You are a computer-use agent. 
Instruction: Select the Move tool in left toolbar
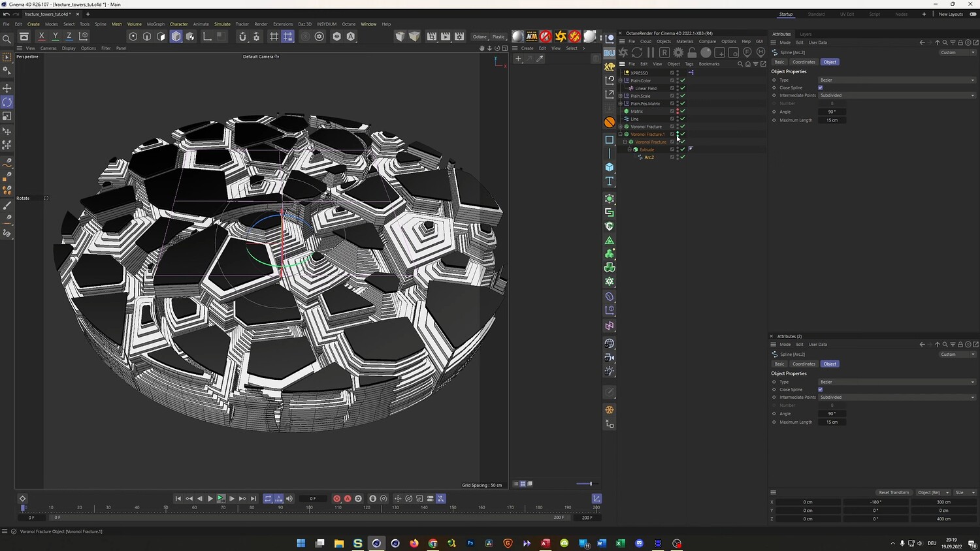(7, 88)
